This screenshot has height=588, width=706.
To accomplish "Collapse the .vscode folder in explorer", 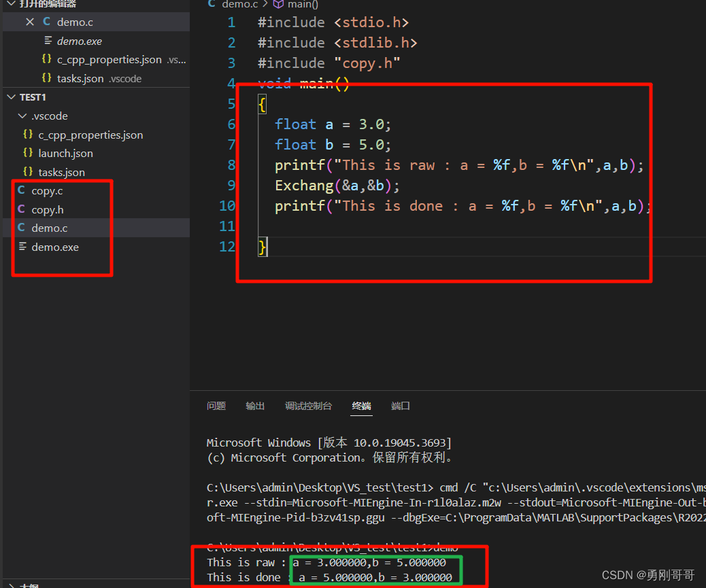I will (x=22, y=116).
